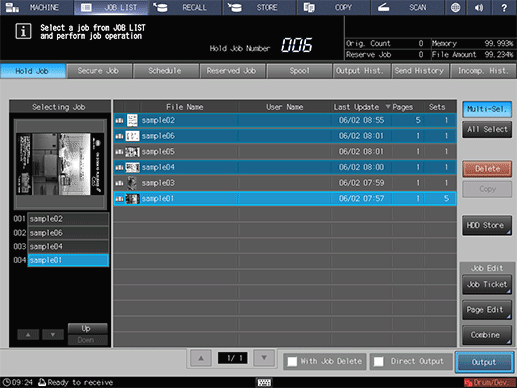This screenshot has width=517, height=388.
Task: Move selected job Up in order
Action: click(87, 328)
